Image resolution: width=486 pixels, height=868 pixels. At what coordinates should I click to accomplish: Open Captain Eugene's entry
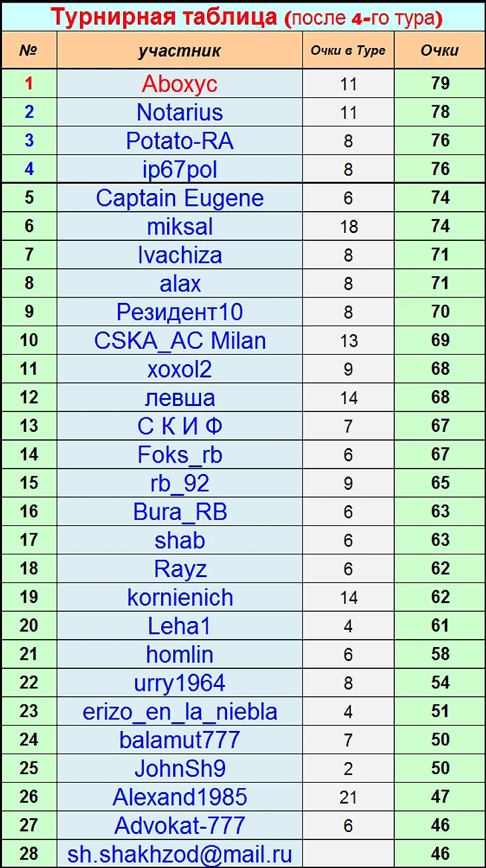pos(180,198)
